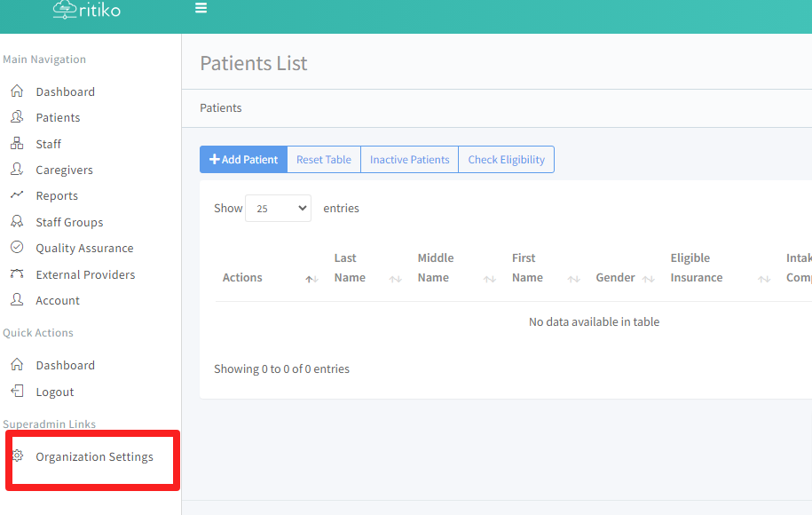
Task: Click the Organization Settings gear icon
Action: [17, 456]
